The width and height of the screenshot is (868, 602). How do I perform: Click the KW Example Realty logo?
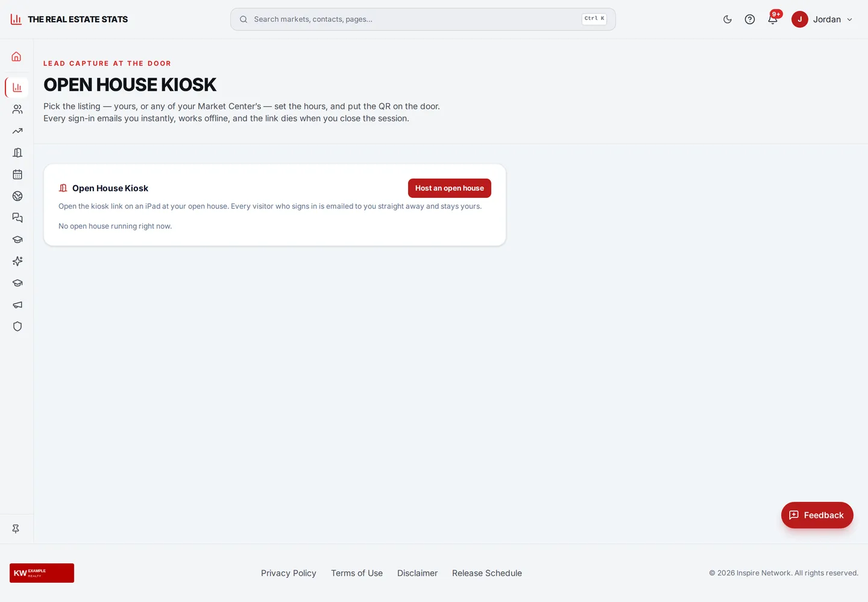(x=42, y=573)
